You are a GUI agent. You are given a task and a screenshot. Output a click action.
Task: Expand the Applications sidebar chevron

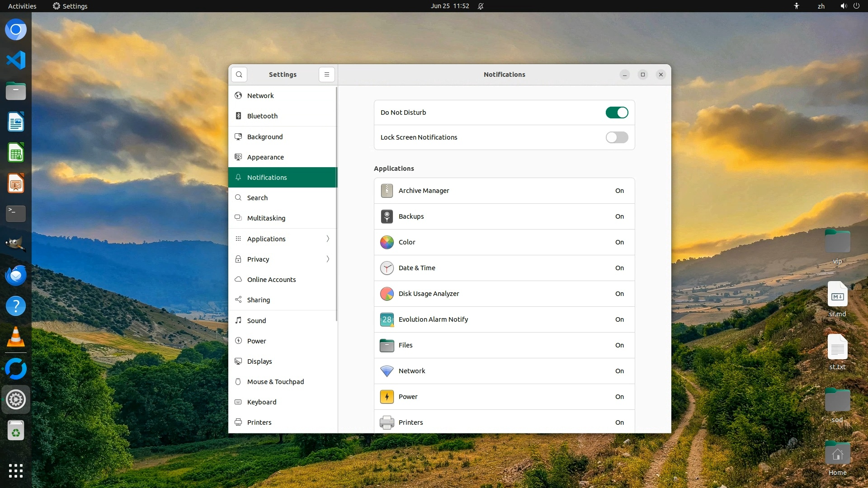328,239
